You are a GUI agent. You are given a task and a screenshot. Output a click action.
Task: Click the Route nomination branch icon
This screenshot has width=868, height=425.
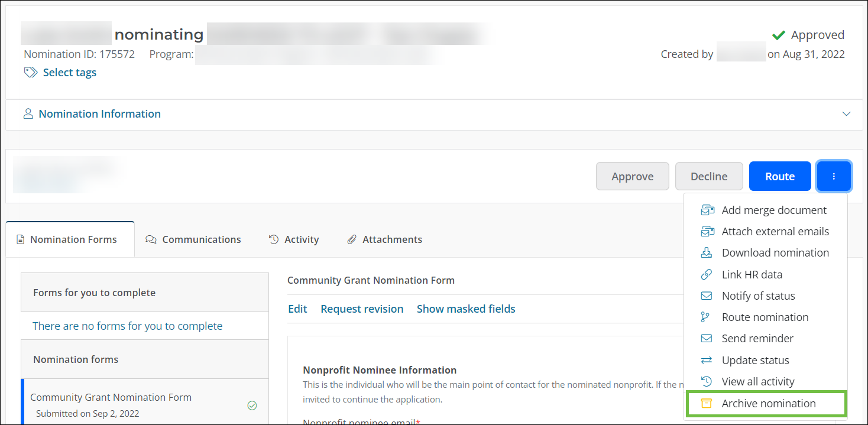705,317
